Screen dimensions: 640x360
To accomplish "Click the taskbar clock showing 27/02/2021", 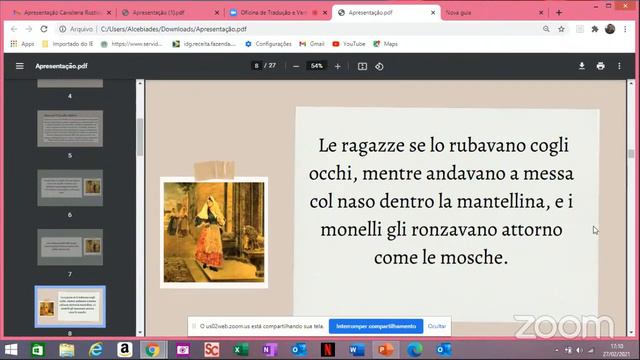I will (x=616, y=350).
